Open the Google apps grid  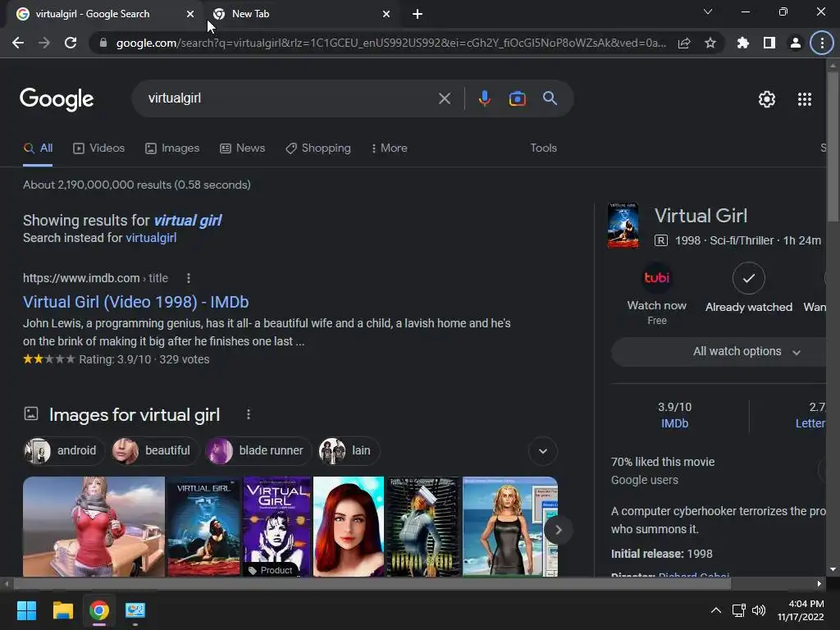pyautogui.click(x=804, y=99)
